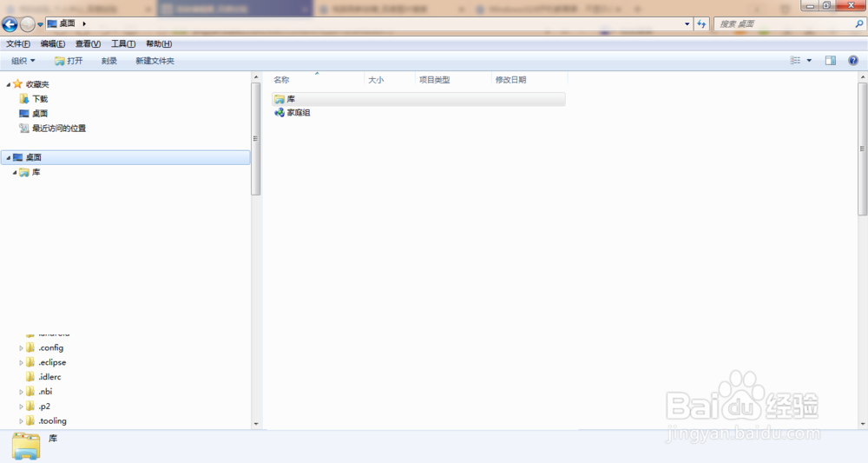The image size is (868, 463).
Task: Select the .eclipse folder
Action: 52,362
